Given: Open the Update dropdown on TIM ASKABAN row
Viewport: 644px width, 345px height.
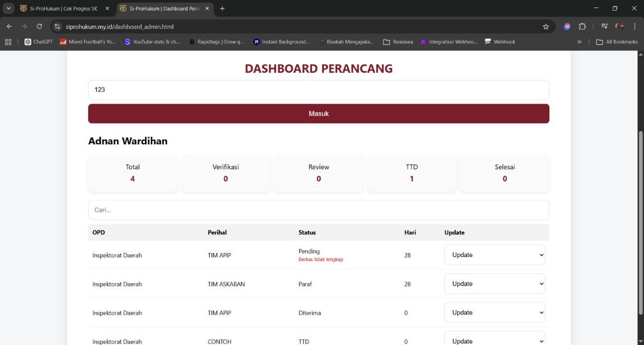Looking at the screenshot, I should 495,284.
